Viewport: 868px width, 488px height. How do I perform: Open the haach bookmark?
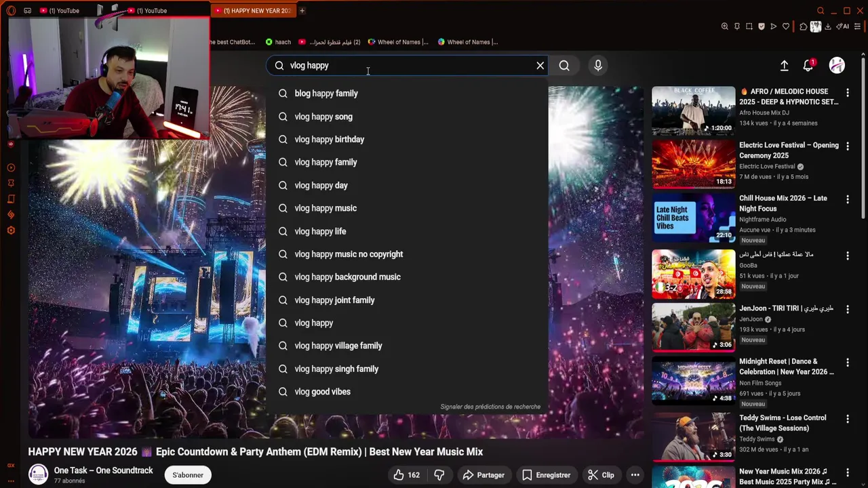click(278, 42)
